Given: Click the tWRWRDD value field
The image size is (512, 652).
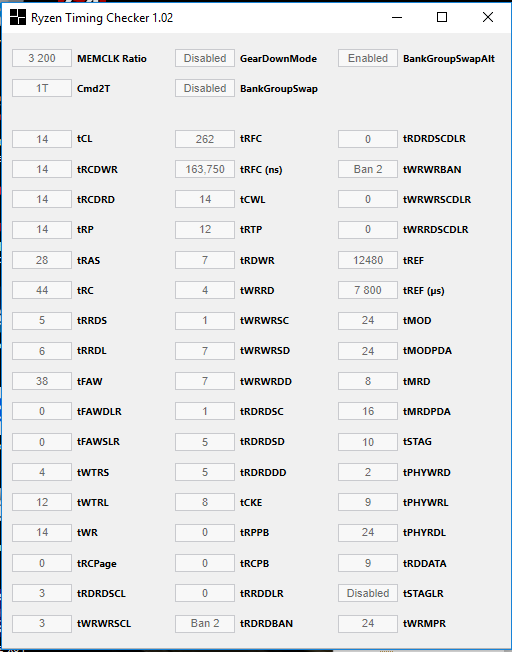Looking at the screenshot, I should pos(205,381).
